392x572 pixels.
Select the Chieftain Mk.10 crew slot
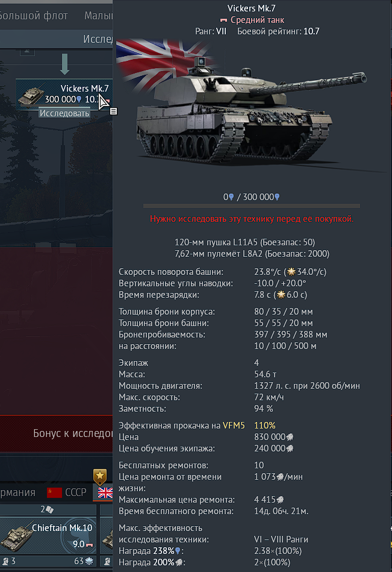pos(48,535)
